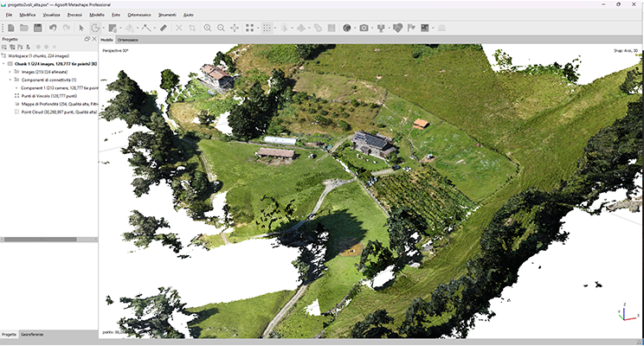Open tie points view mode dropdown arrow
The width and height of the screenshot is (644, 346).
258,28
